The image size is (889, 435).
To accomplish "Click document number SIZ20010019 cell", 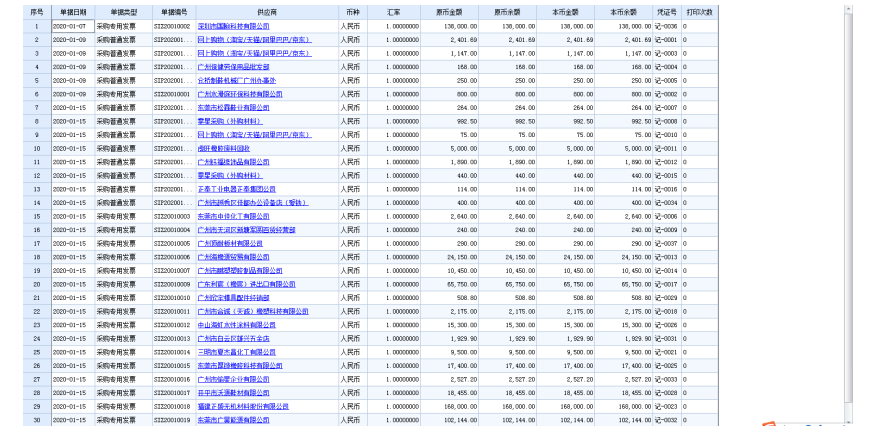I will [174, 420].
